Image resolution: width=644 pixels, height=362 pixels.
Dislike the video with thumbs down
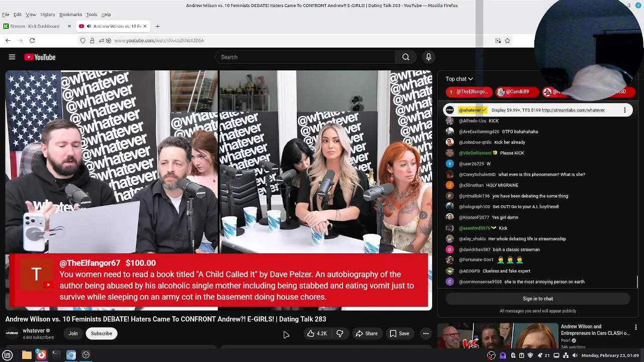point(340,333)
